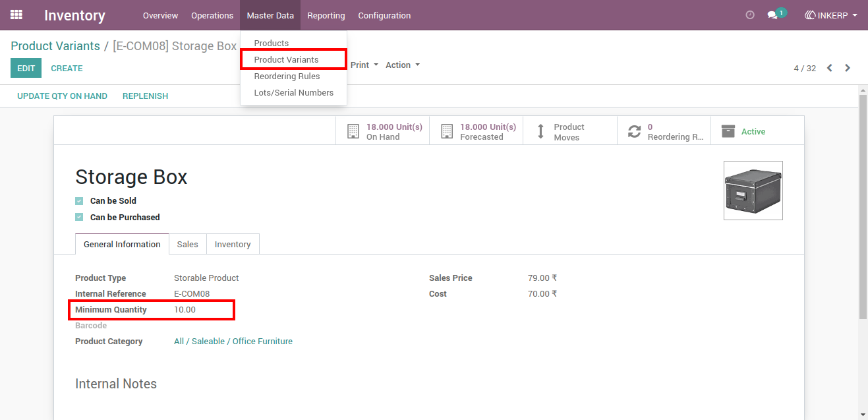The height and width of the screenshot is (420, 868).
Task: Click the Storage Box product image
Action: pos(753,191)
